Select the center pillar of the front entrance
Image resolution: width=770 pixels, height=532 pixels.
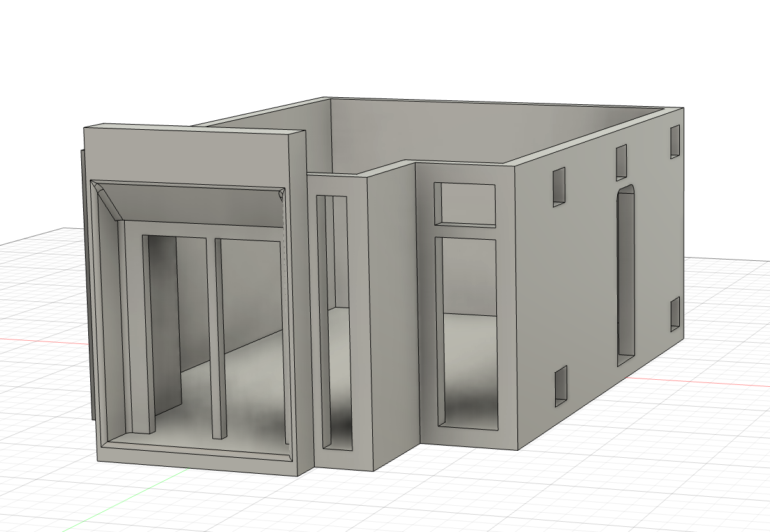pyautogui.click(x=219, y=338)
